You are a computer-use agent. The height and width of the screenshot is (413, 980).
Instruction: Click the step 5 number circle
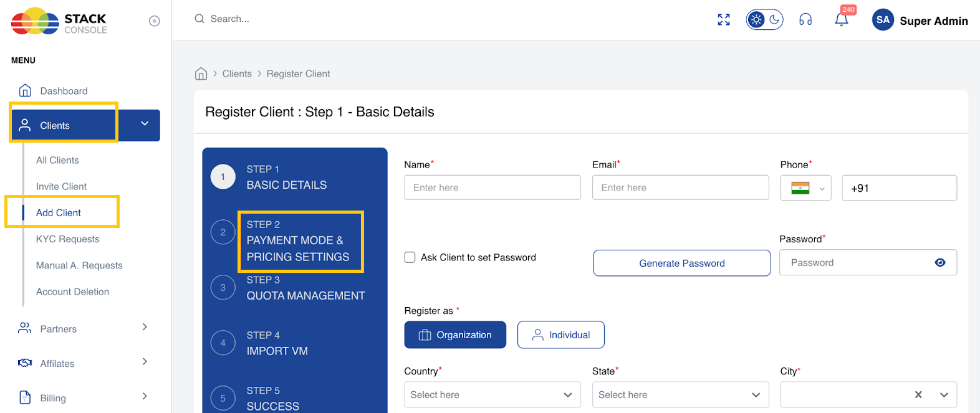(223, 398)
